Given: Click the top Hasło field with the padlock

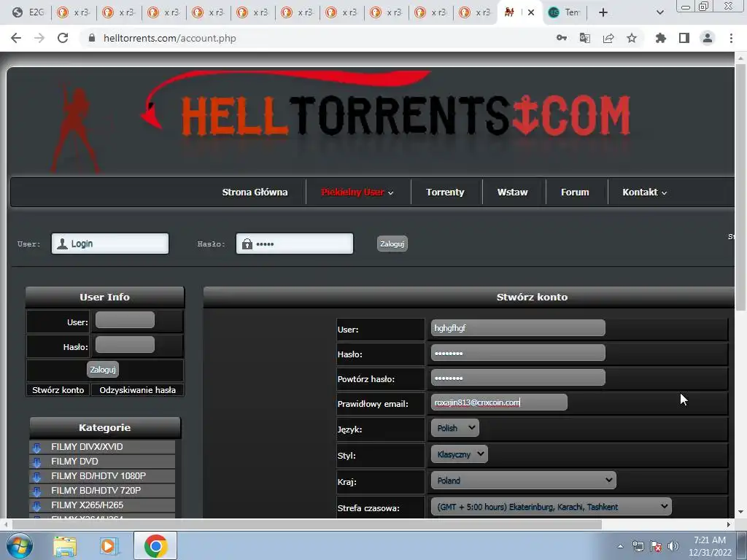Looking at the screenshot, I should (295, 244).
